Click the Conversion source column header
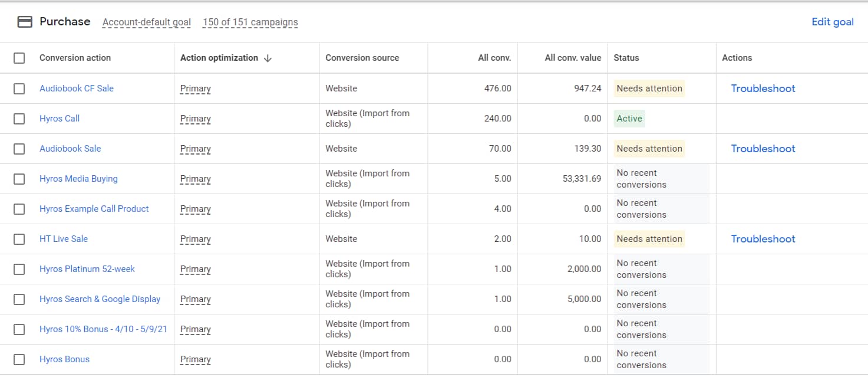Image resolution: width=868 pixels, height=377 pixels. pos(362,58)
